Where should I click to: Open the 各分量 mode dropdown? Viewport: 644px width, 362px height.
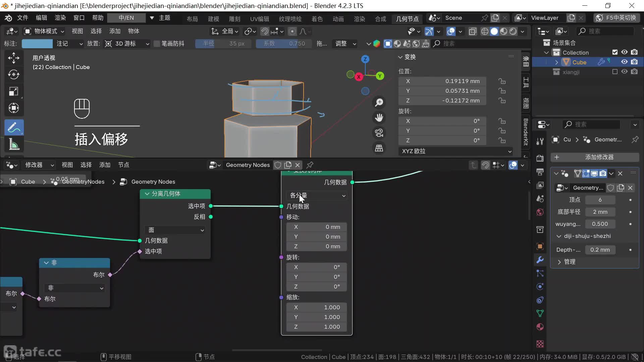317,195
